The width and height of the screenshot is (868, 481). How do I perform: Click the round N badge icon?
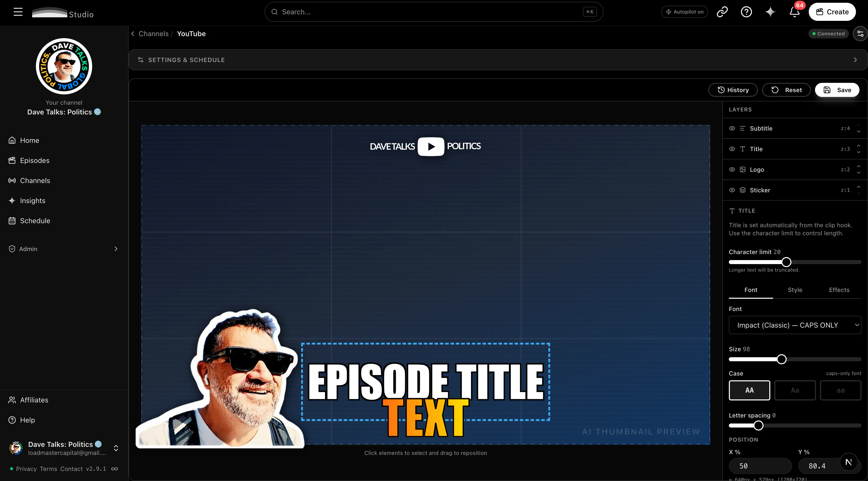(x=848, y=462)
